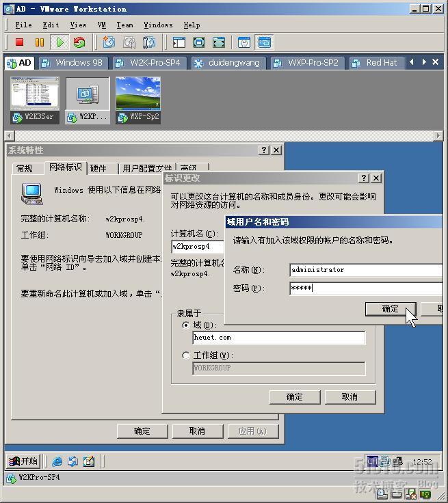This screenshot has height=503, width=448.
Task: Select the AD team tab
Action: click(x=20, y=63)
